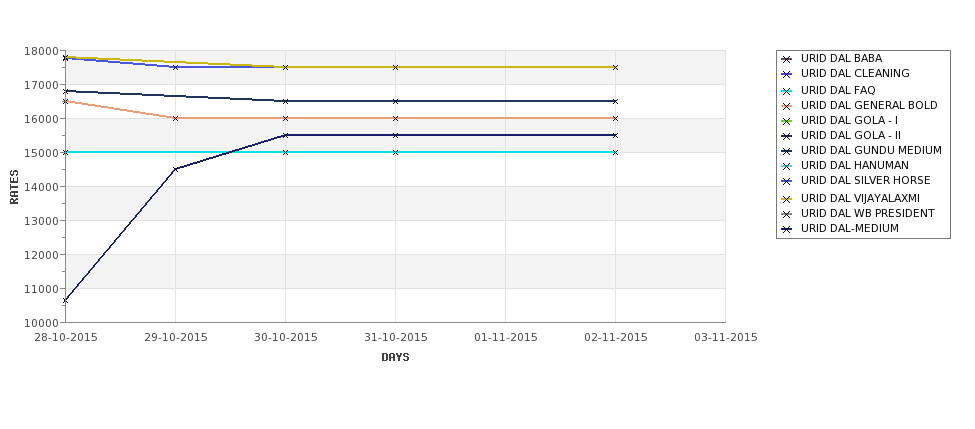Screen dimensions: 975x429
Task: Click the URID DAL VIJAYALAXMI legend marker
Action: pyautogui.click(x=787, y=199)
